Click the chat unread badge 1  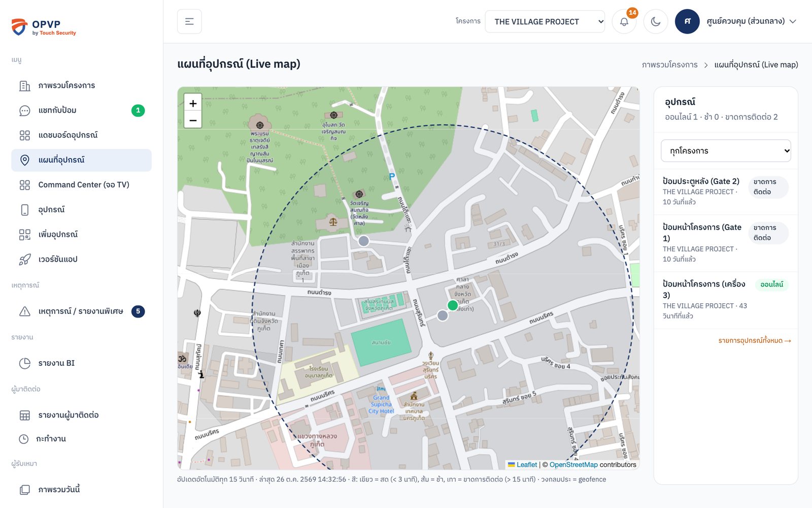coord(138,110)
